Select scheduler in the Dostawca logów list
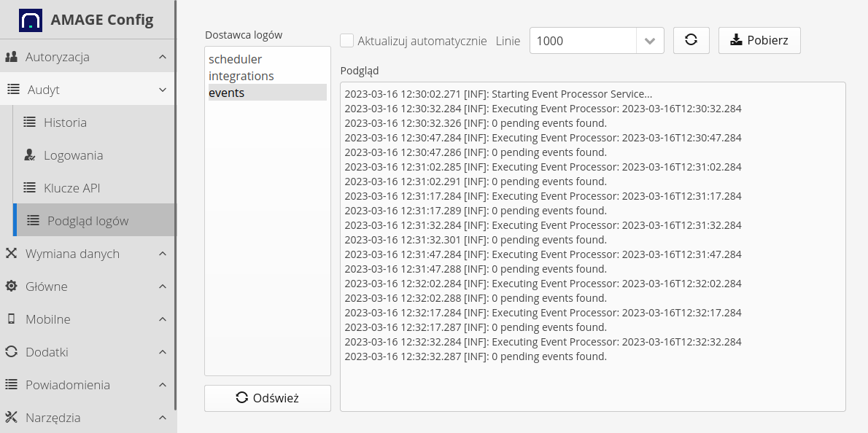 (x=235, y=59)
